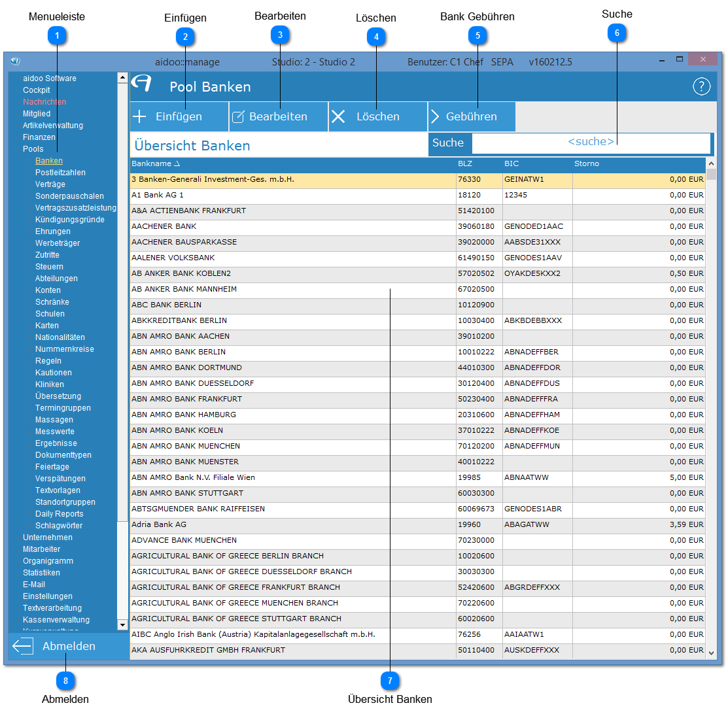This screenshot has width=728, height=716.
Task: Click Abmelden to log out
Action: 68,646
